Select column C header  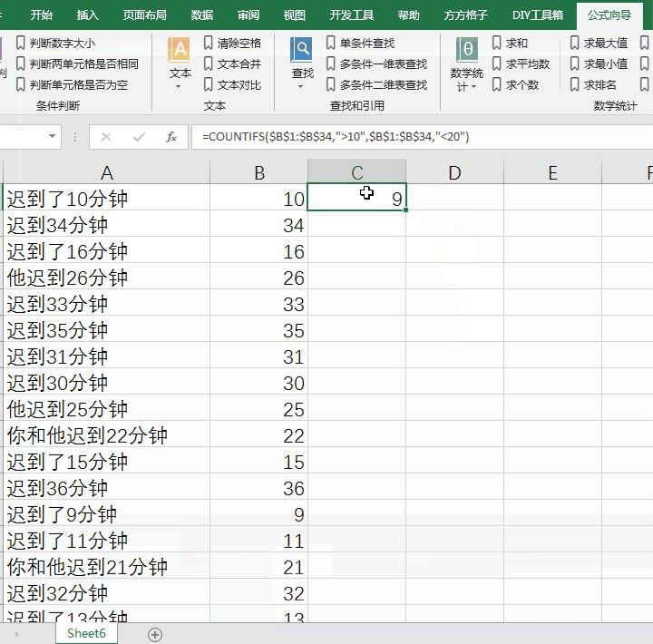pos(357,172)
